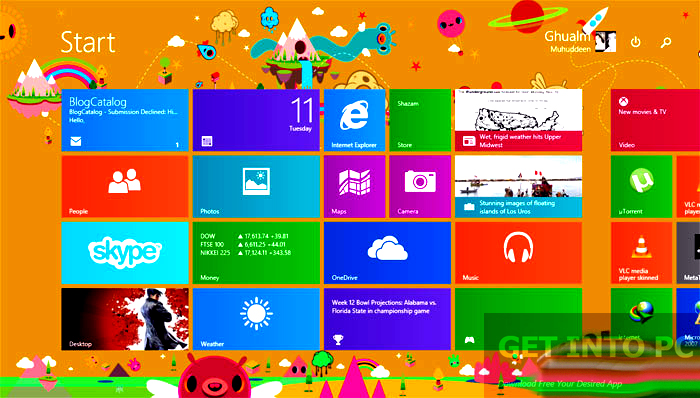The width and height of the screenshot is (700, 398).
Task: Click the NIKKEI 225 row in Money tile
Action: pyautogui.click(x=246, y=253)
